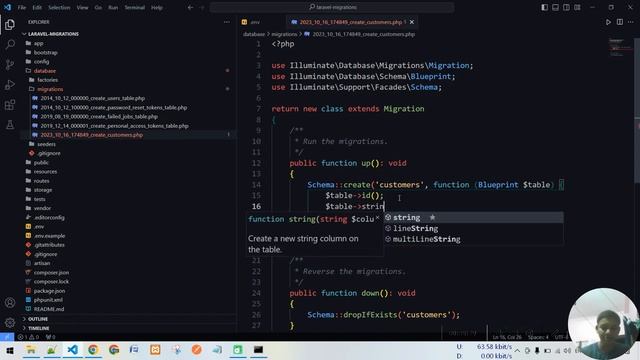The height and width of the screenshot is (360, 640).
Task: Switch to VS Code taskbar icon
Action: pyautogui.click(x=72, y=350)
